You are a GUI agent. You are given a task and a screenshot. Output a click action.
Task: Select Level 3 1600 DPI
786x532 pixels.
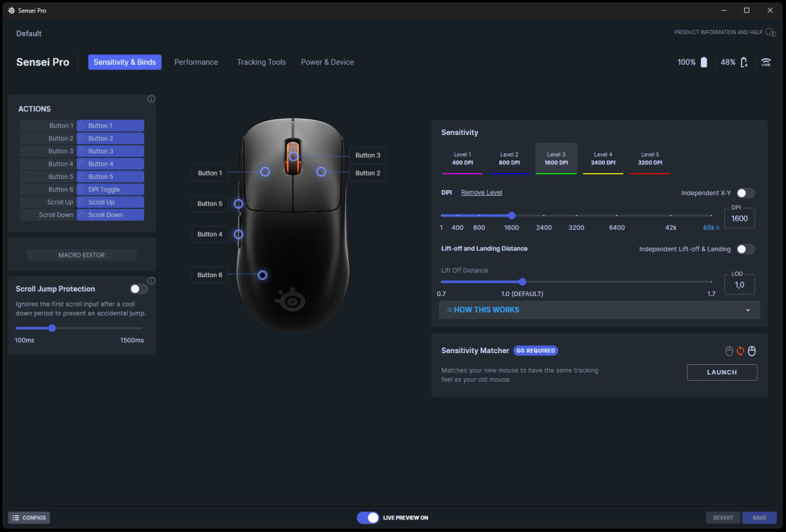click(557, 159)
